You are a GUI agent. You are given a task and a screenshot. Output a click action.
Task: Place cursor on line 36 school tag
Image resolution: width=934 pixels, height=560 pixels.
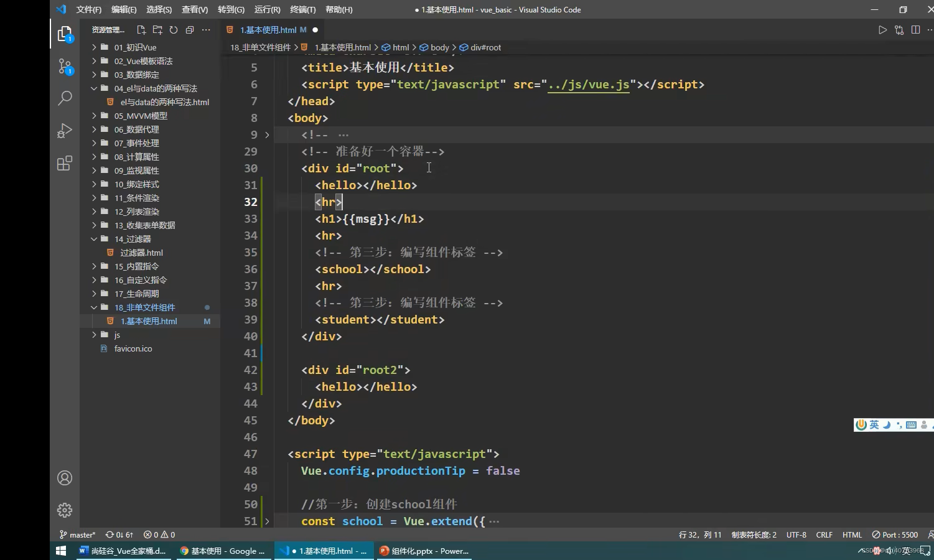[x=373, y=269]
